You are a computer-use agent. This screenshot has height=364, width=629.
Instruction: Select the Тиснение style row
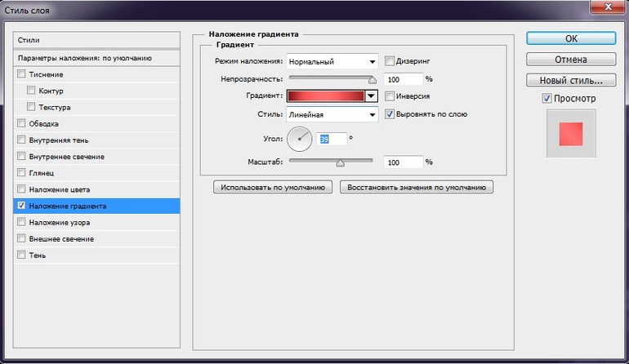(96, 74)
